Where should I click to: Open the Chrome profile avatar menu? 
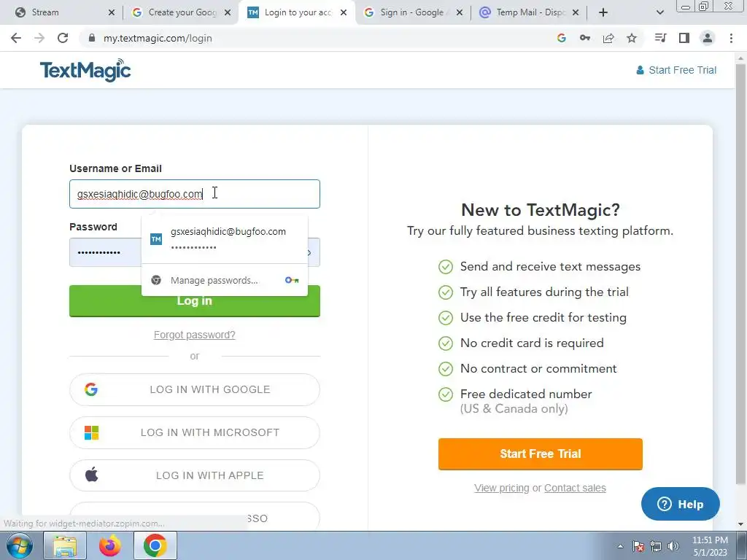click(708, 38)
